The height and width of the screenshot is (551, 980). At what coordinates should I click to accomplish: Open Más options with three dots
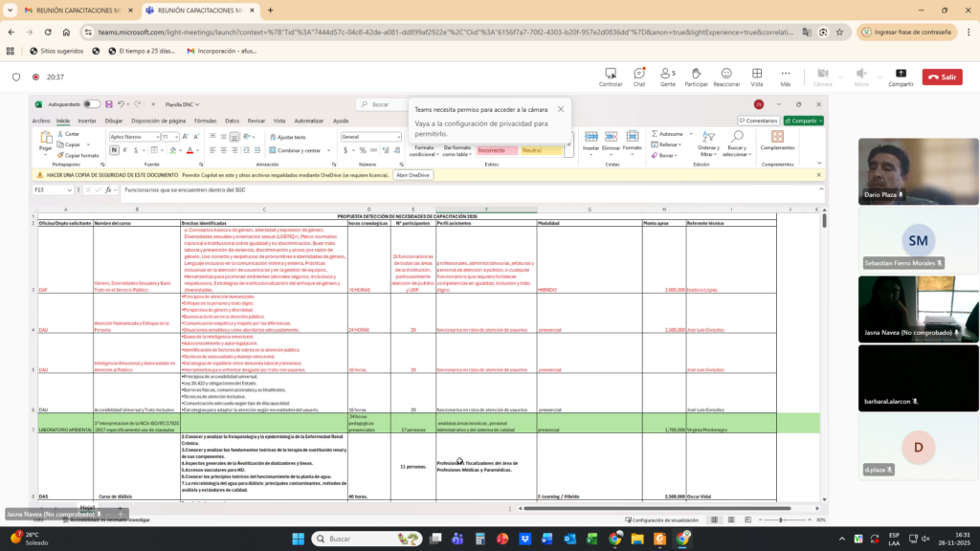click(x=786, y=77)
